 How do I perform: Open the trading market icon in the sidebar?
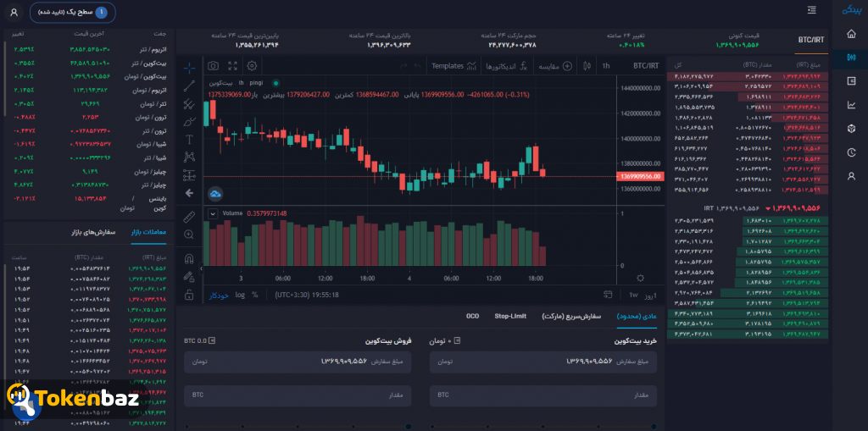[x=851, y=57]
